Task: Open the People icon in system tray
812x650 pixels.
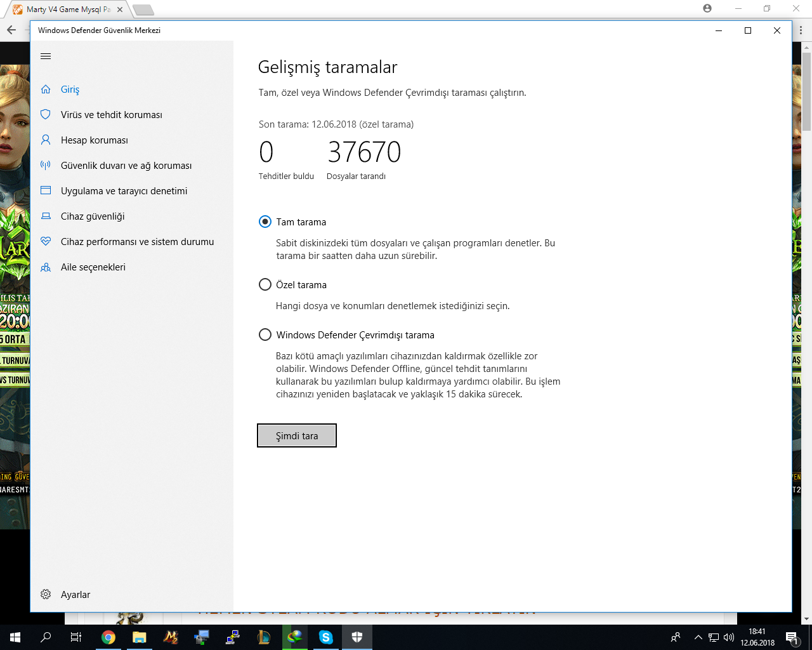Action: point(676,637)
